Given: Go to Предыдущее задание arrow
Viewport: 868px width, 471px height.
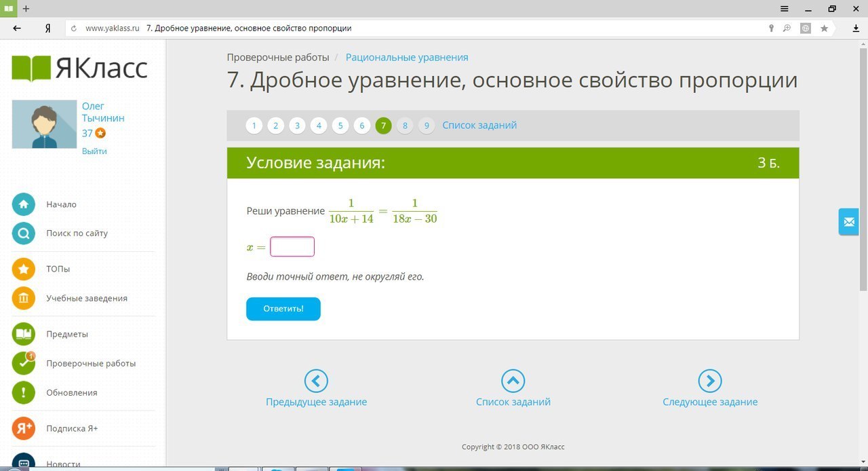Looking at the screenshot, I should 316,381.
